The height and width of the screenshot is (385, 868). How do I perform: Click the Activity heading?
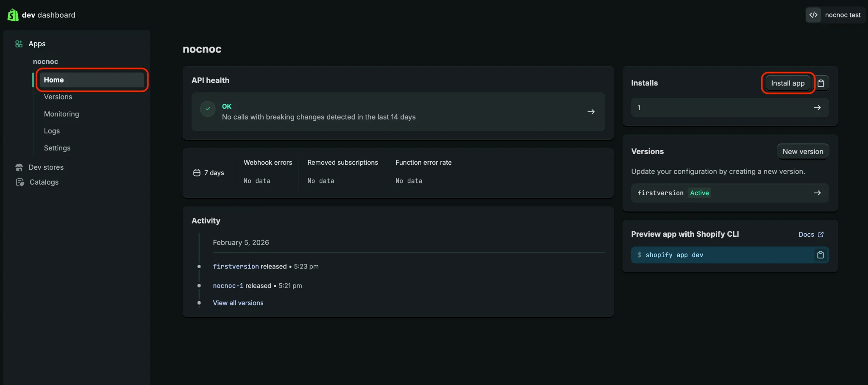pos(206,221)
